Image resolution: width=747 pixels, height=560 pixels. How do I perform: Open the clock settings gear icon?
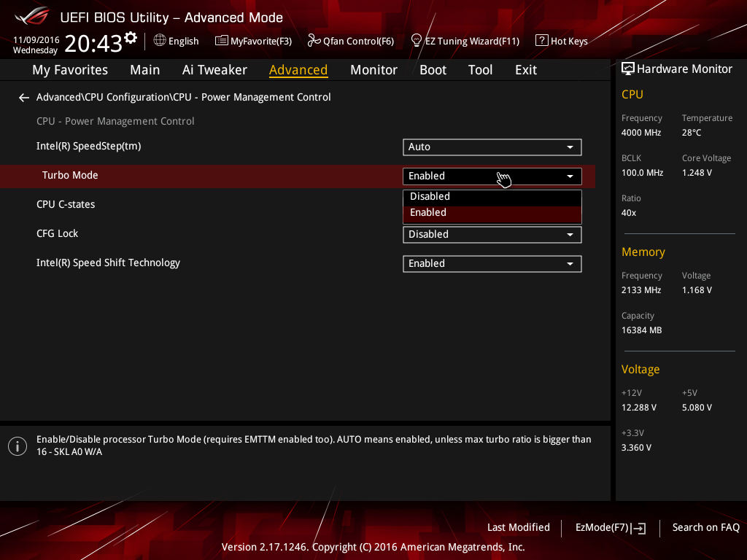click(131, 37)
